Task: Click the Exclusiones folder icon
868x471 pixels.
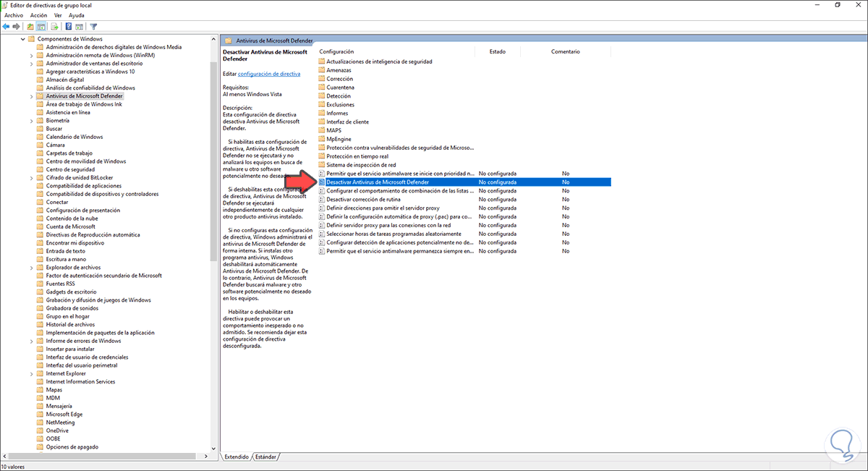Action: pos(322,105)
